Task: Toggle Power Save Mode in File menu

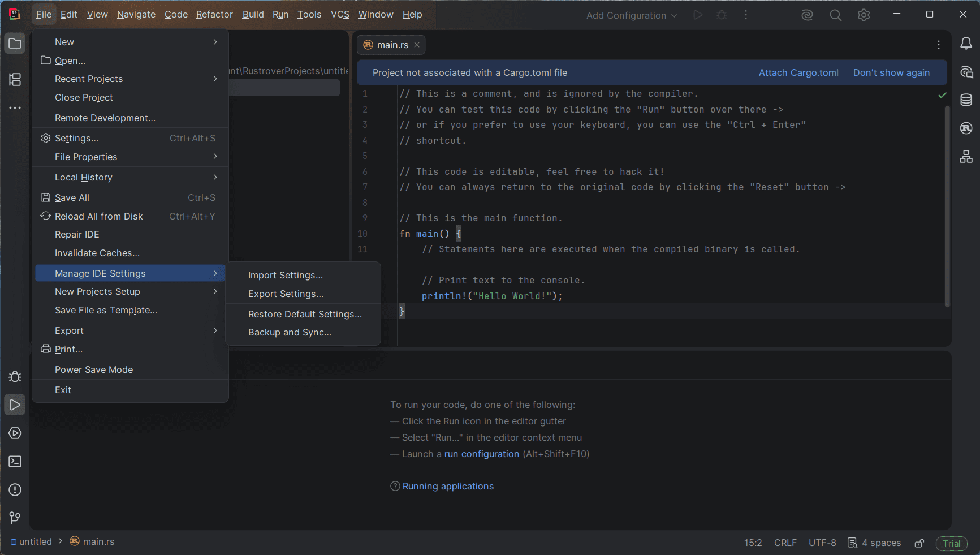Action: pyautogui.click(x=94, y=369)
